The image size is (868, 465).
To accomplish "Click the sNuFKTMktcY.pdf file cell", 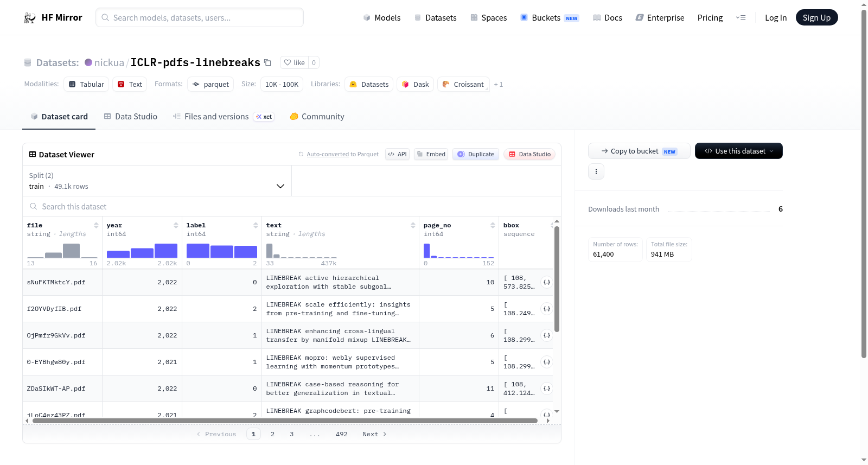I will pyautogui.click(x=62, y=282).
